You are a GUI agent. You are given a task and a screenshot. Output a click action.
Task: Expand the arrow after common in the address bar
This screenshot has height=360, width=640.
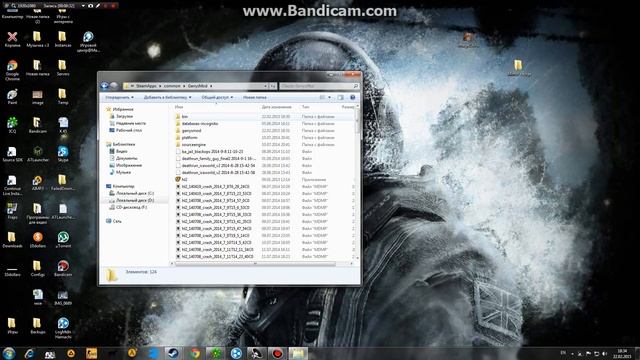[184, 86]
